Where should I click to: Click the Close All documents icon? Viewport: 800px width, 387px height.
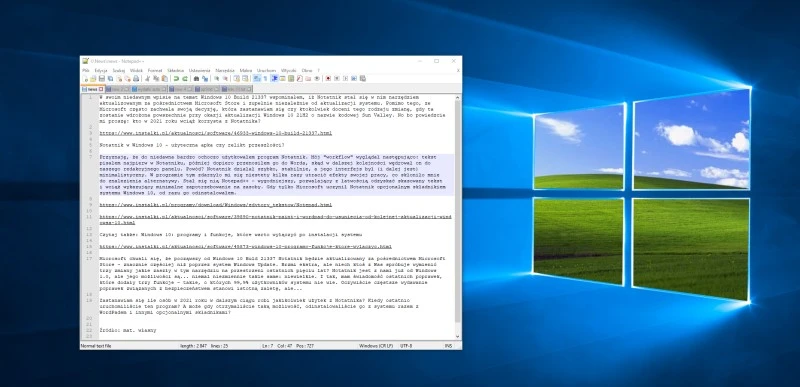pyautogui.click(x=128, y=79)
